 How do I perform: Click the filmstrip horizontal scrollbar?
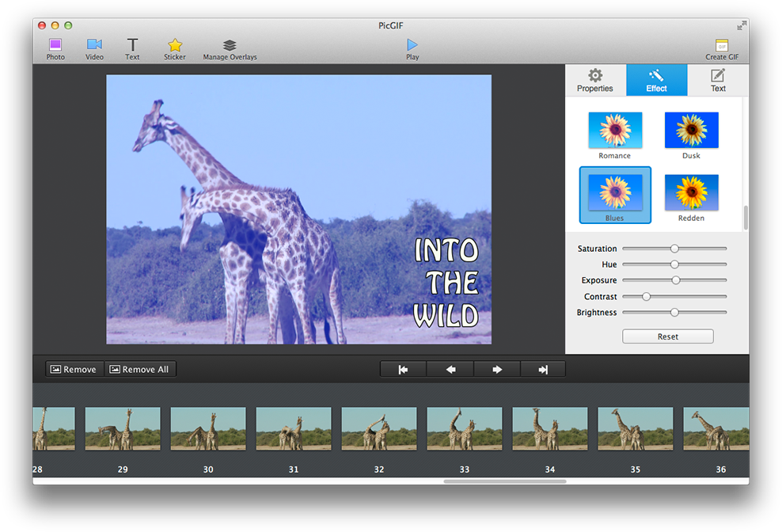pyautogui.click(x=505, y=481)
